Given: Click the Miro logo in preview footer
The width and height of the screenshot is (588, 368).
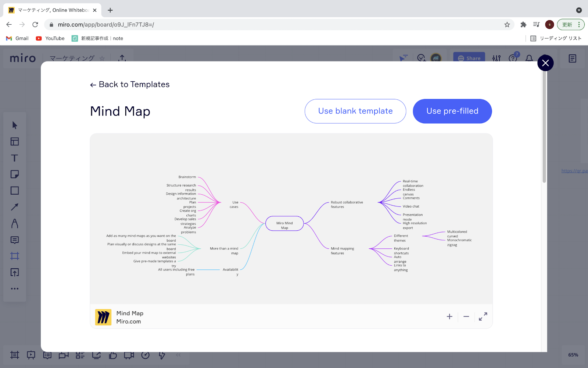Looking at the screenshot, I should coord(103,317).
